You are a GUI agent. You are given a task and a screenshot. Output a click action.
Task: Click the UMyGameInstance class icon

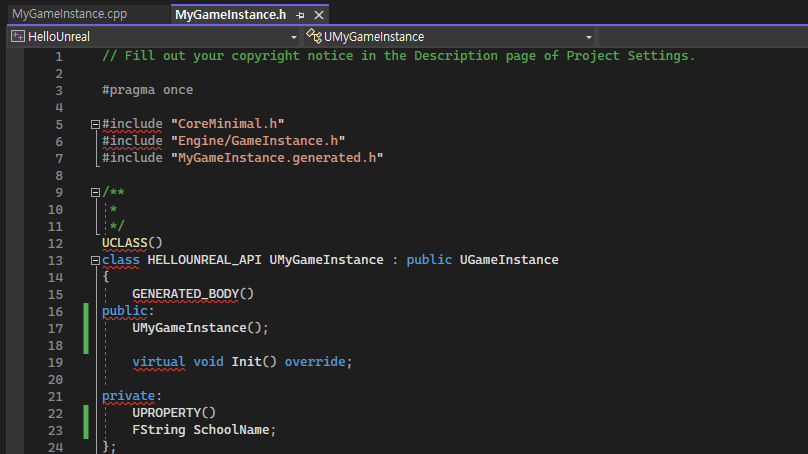click(x=314, y=36)
